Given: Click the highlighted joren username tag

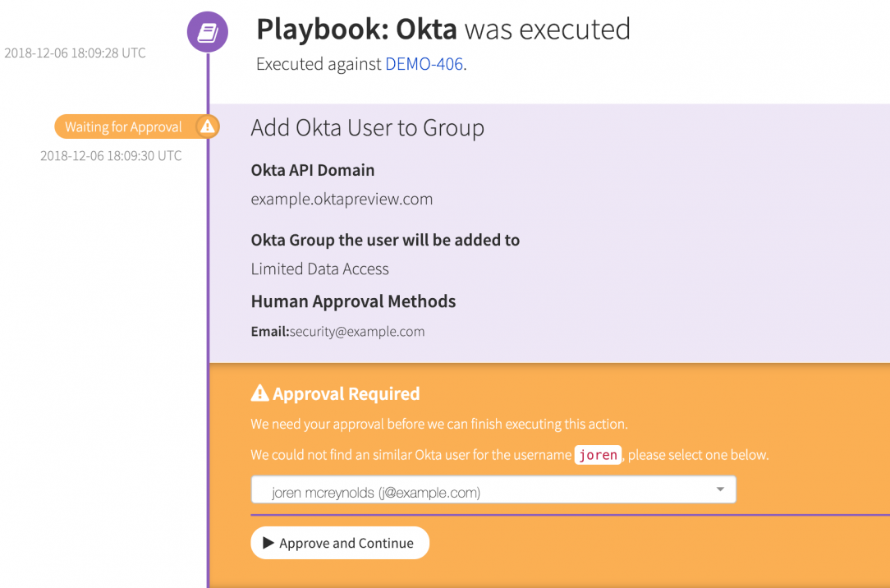Looking at the screenshot, I should point(598,455).
